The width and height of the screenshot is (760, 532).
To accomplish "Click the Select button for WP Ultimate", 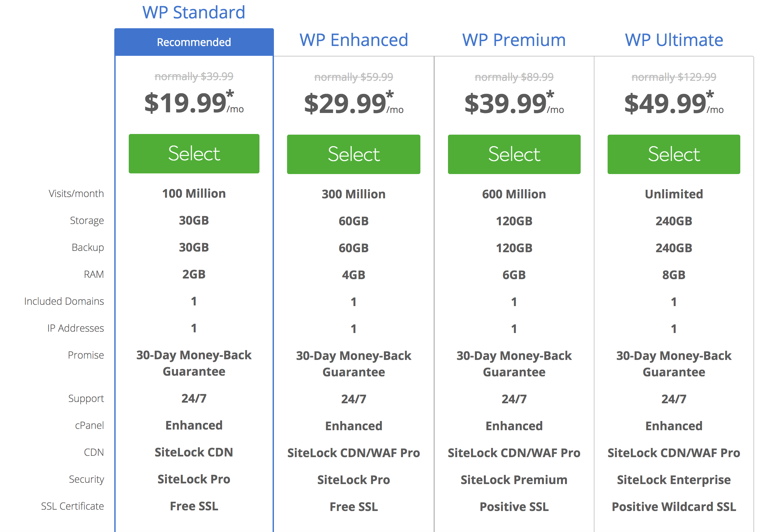I will 673,153.
